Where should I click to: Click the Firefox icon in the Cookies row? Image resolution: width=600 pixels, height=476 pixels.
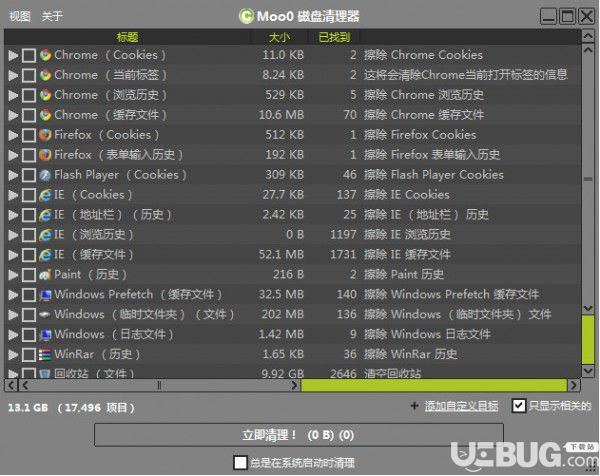click(x=45, y=135)
